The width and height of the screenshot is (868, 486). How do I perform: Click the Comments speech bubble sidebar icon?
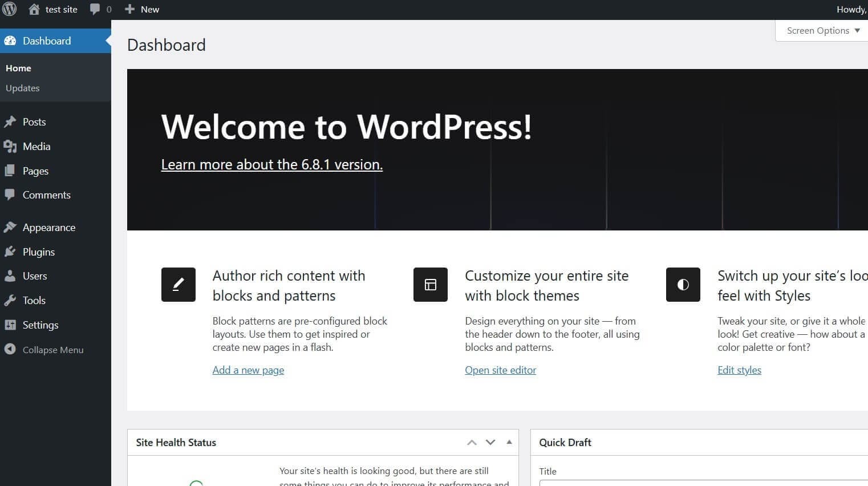pyautogui.click(x=10, y=195)
